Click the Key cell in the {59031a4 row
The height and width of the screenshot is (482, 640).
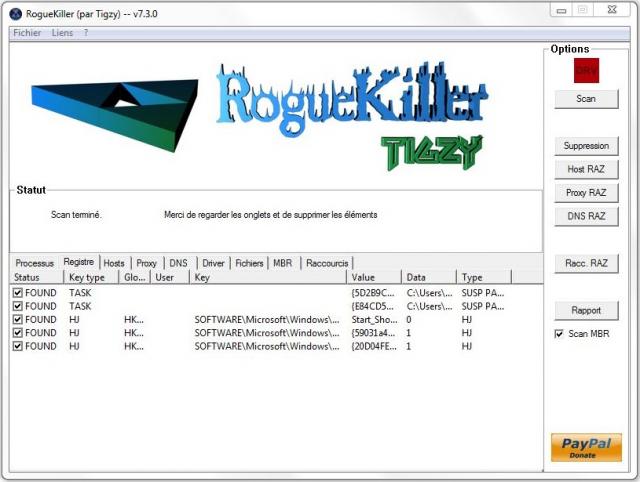pos(267,333)
